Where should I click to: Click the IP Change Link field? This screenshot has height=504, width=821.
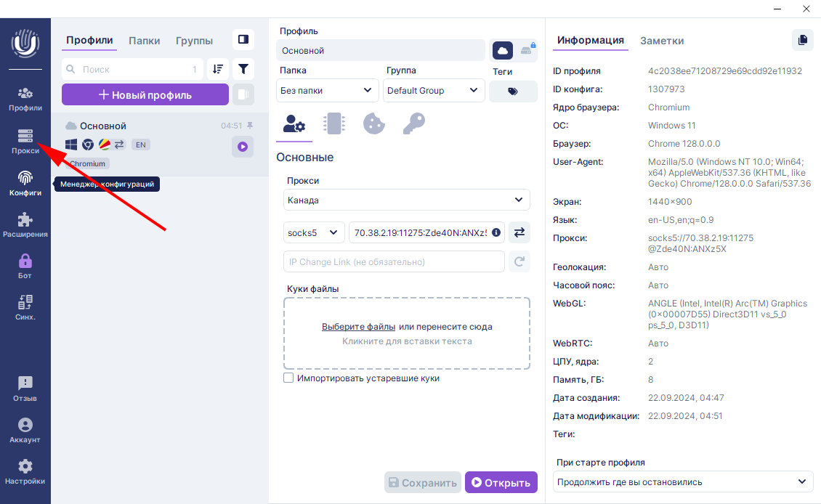tap(393, 261)
